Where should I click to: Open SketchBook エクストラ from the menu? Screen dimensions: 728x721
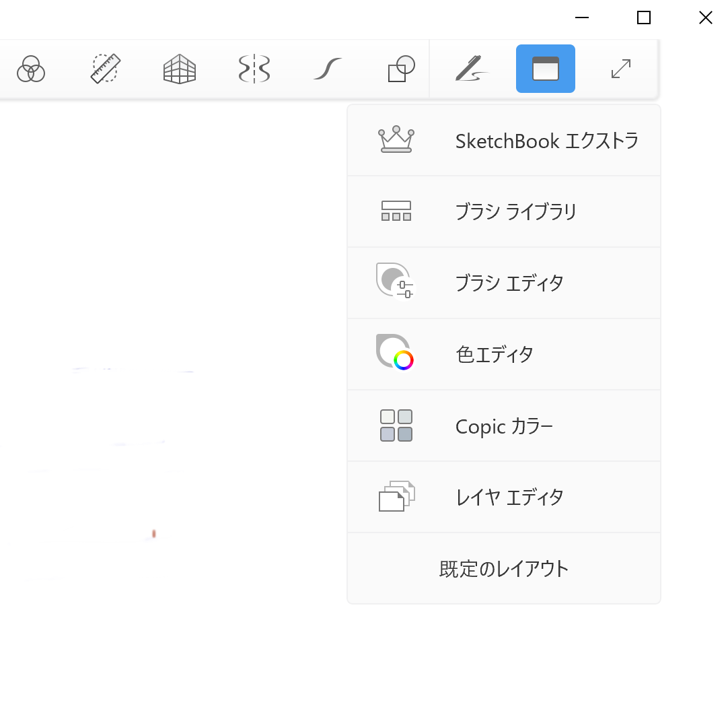point(504,140)
